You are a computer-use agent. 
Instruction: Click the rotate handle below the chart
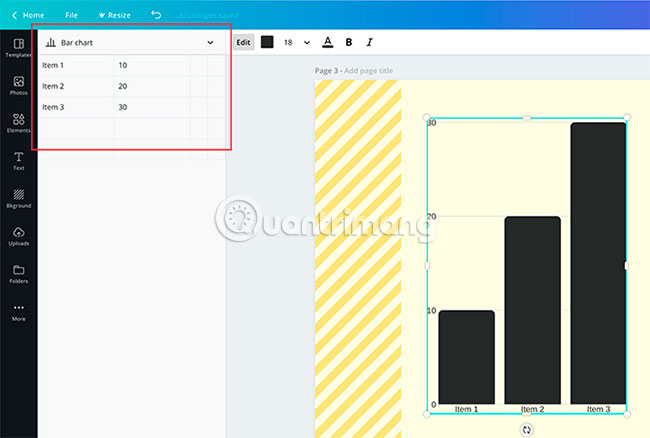pos(526,430)
